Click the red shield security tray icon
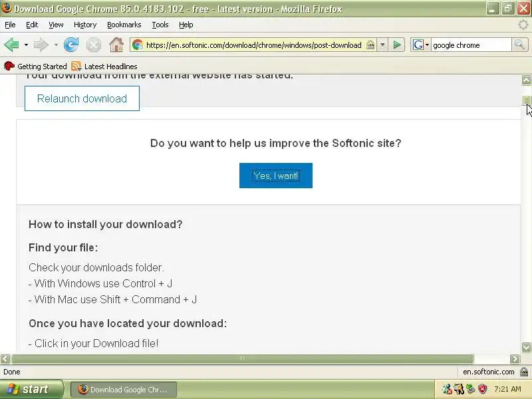Image resolution: width=532 pixels, height=399 pixels. point(482,389)
